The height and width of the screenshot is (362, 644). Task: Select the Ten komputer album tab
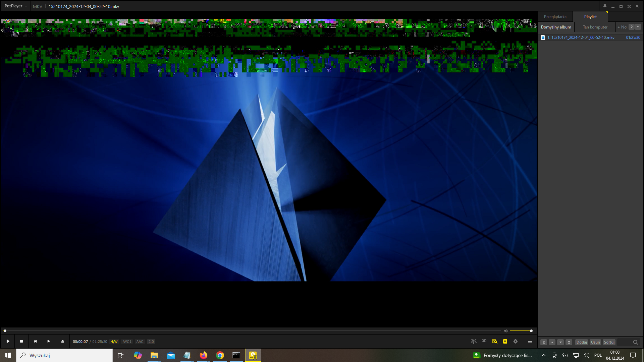point(595,27)
